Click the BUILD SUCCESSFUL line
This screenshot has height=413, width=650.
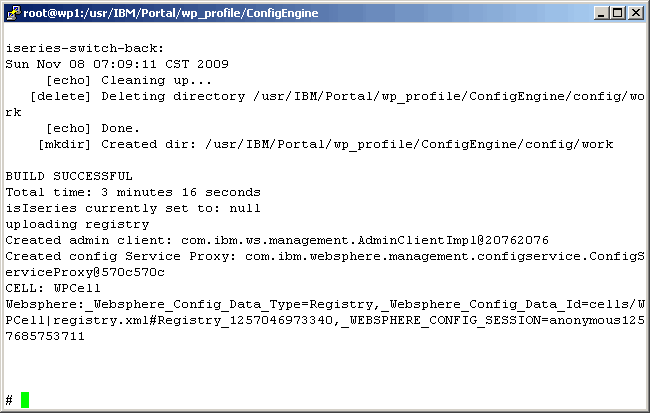tap(69, 176)
